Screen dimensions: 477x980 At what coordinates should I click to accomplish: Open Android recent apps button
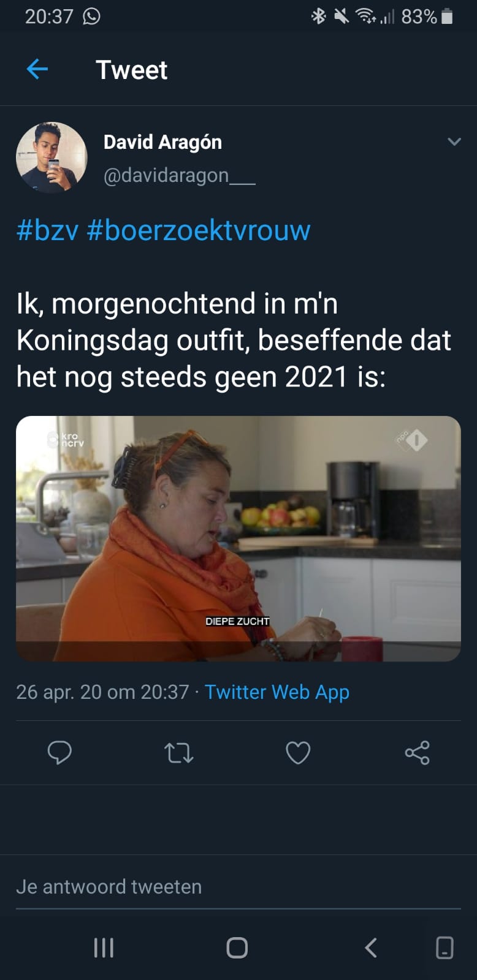click(x=104, y=948)
